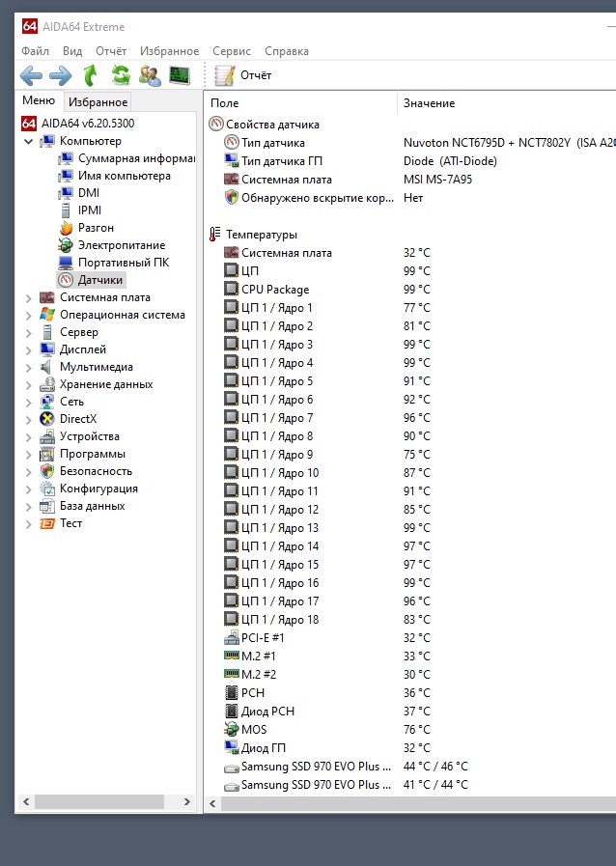Open the Отчёт menu in menu bar
This screenshot has height=866, width=616.
coord(111,51)
